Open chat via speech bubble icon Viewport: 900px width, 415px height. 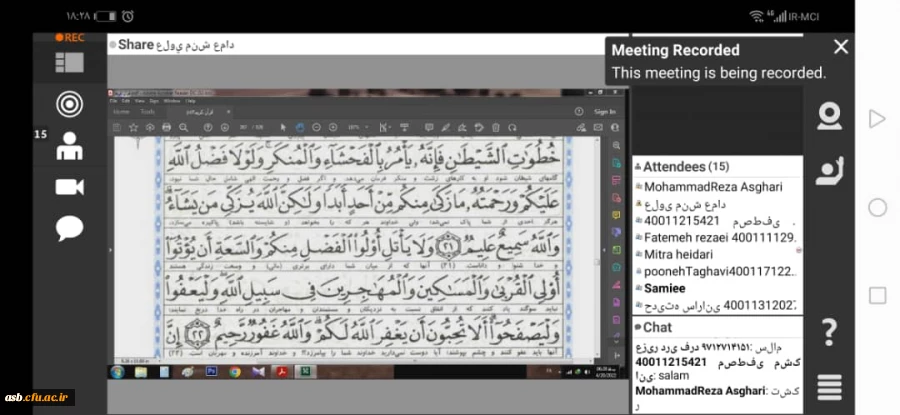pos(69,229)
